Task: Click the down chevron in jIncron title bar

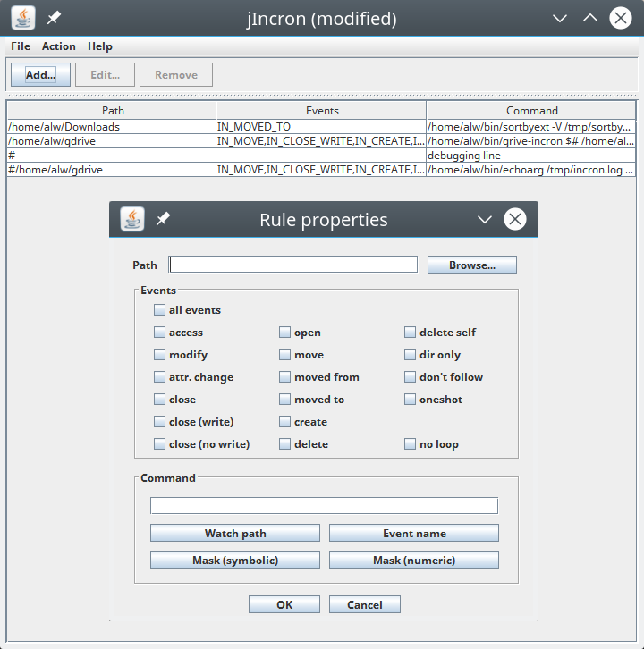Action: point(560,18)
